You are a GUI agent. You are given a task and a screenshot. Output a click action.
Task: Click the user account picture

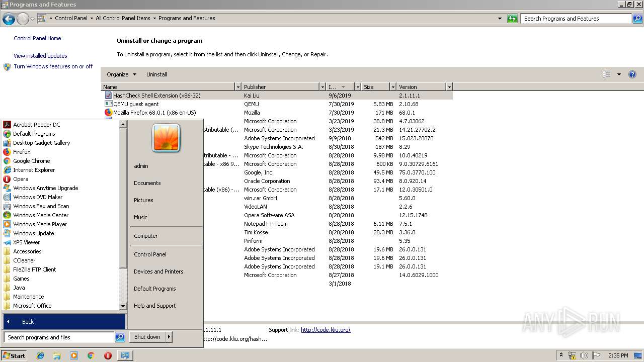166,138
